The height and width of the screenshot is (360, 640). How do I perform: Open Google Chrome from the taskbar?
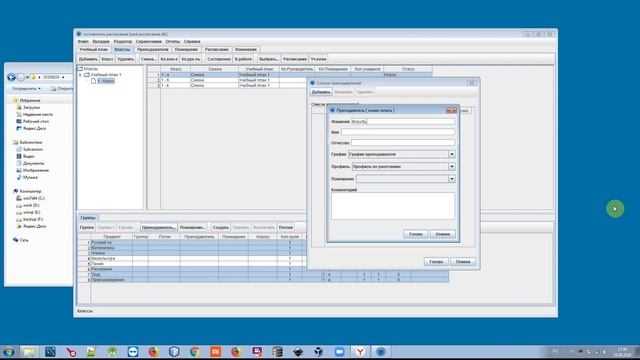click(195, 351)
